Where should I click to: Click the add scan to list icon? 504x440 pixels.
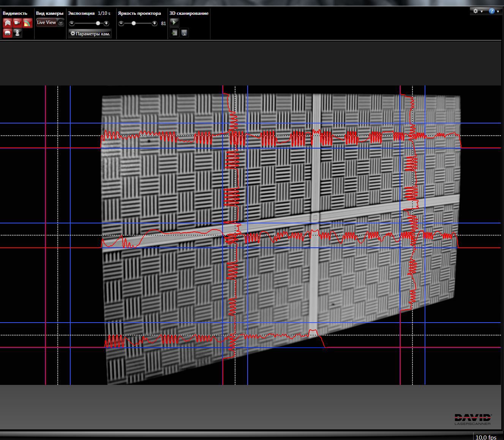(x=174, y=33)
